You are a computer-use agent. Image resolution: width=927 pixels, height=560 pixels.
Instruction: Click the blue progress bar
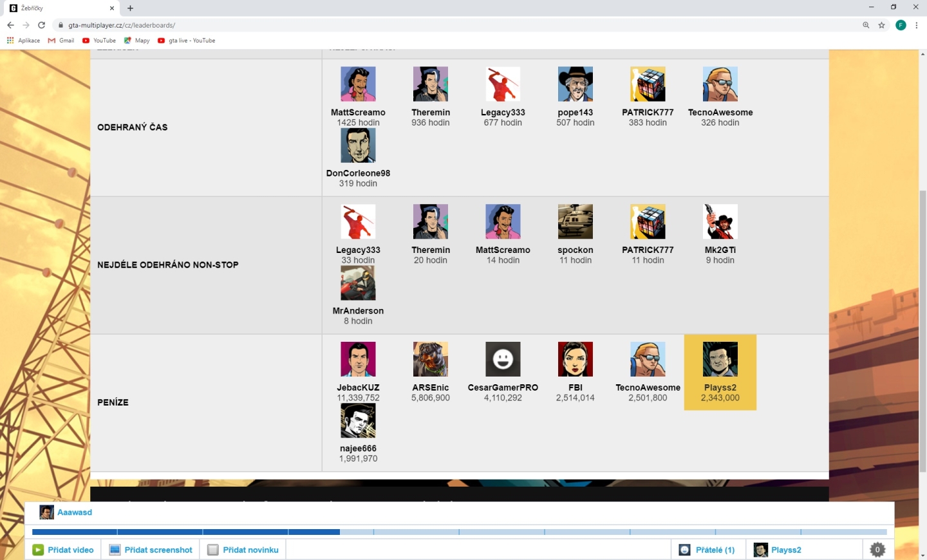click(460, 532)
